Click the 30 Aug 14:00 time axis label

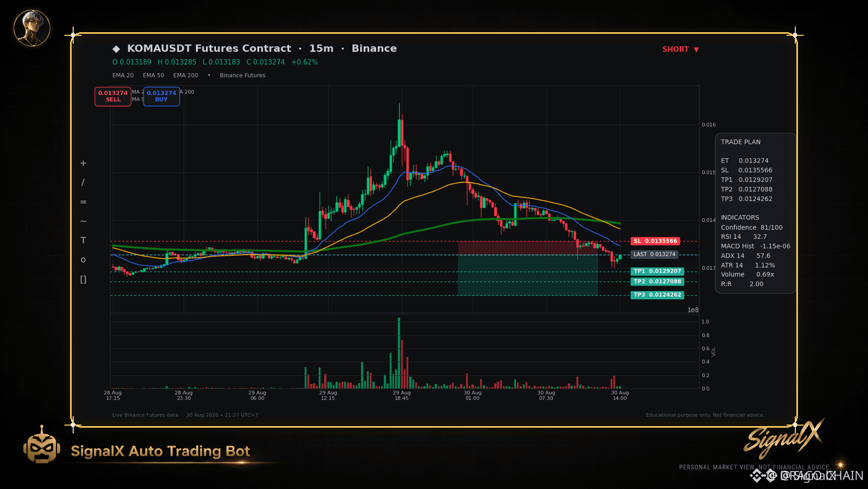tap(620, 395)
